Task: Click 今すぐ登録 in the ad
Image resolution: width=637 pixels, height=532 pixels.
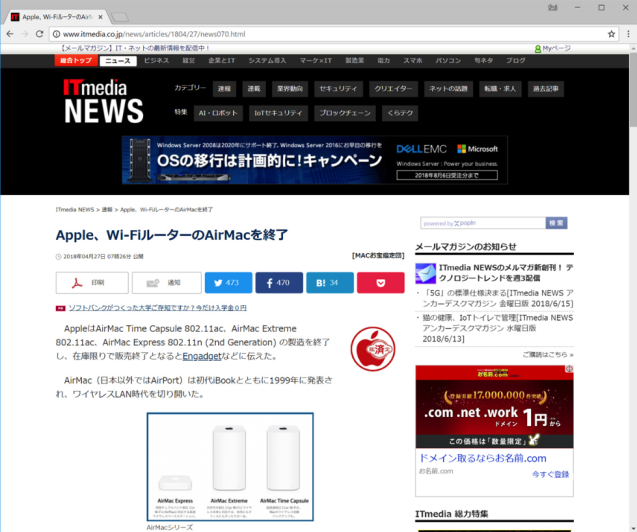Action: (x=550, y=474)
